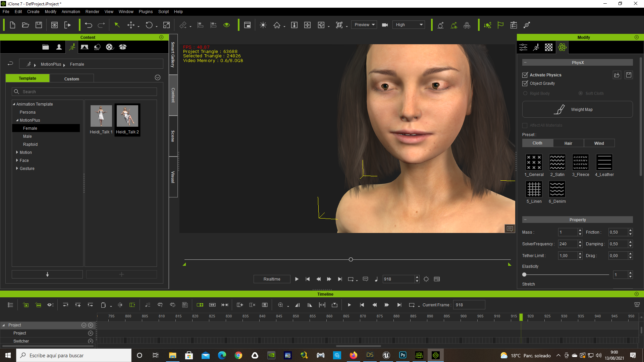Image resolution: width=644 pixels, height=362 pixels.
Task: Open the Timeline zoom magnifier icon
Action: pos(280,305)
